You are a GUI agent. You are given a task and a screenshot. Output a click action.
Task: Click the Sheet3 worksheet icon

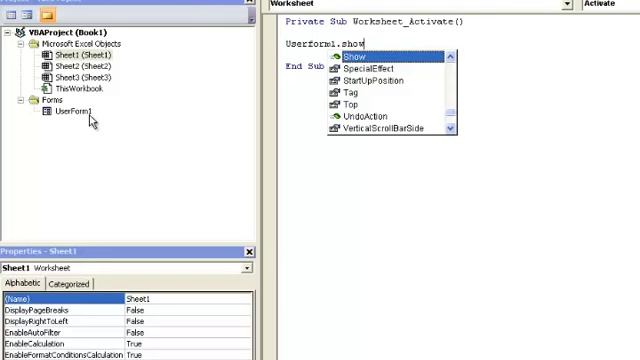click(47, 78)
